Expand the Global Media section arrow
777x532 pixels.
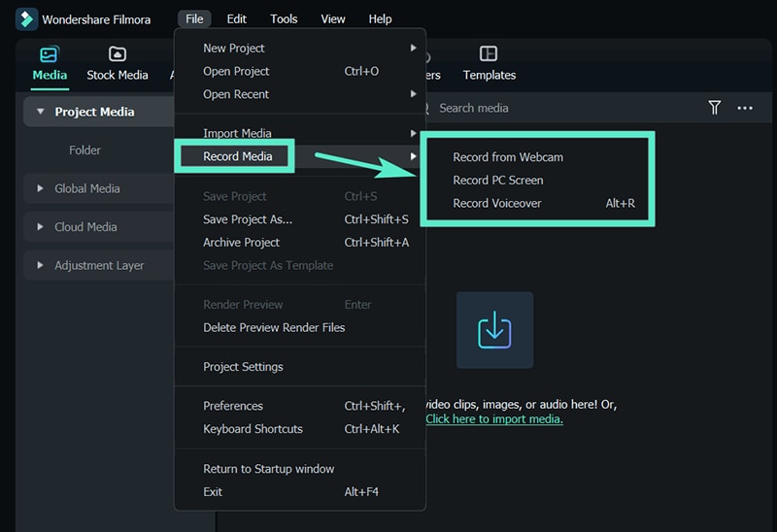40,188
